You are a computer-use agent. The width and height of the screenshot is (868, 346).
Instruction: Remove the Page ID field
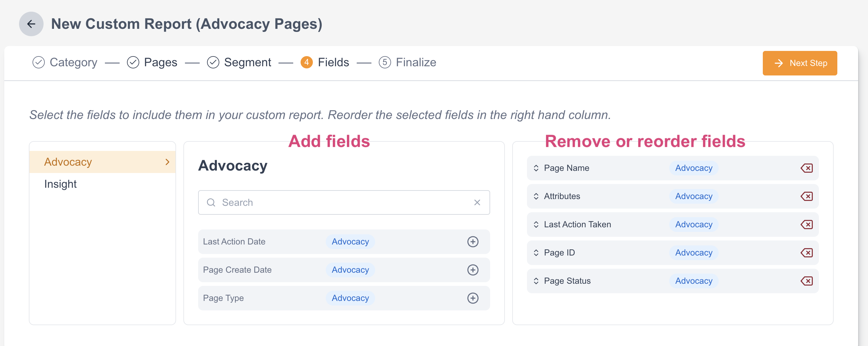[806, 253]
